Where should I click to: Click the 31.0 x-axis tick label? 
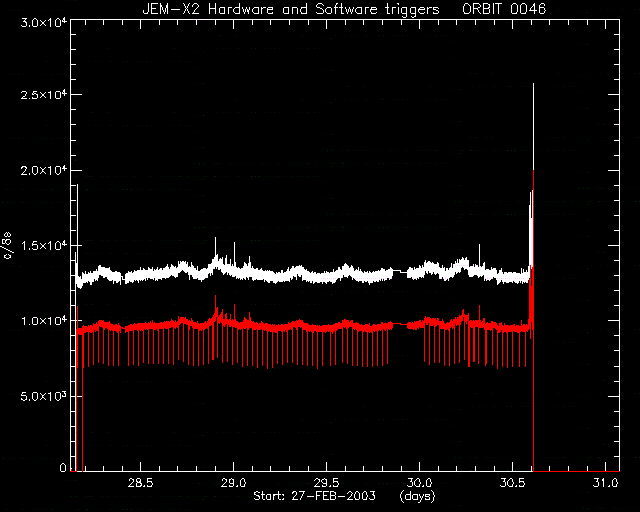[606, 483]
